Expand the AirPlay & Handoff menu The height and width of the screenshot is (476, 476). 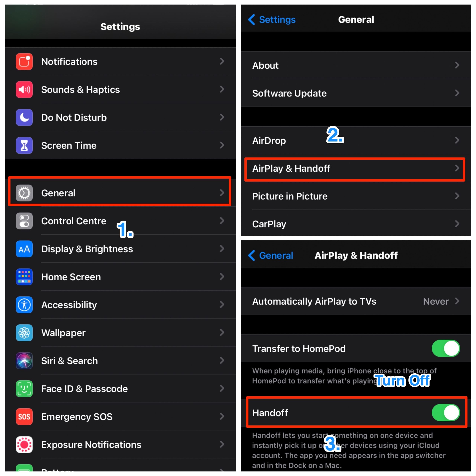click(357, 167)
